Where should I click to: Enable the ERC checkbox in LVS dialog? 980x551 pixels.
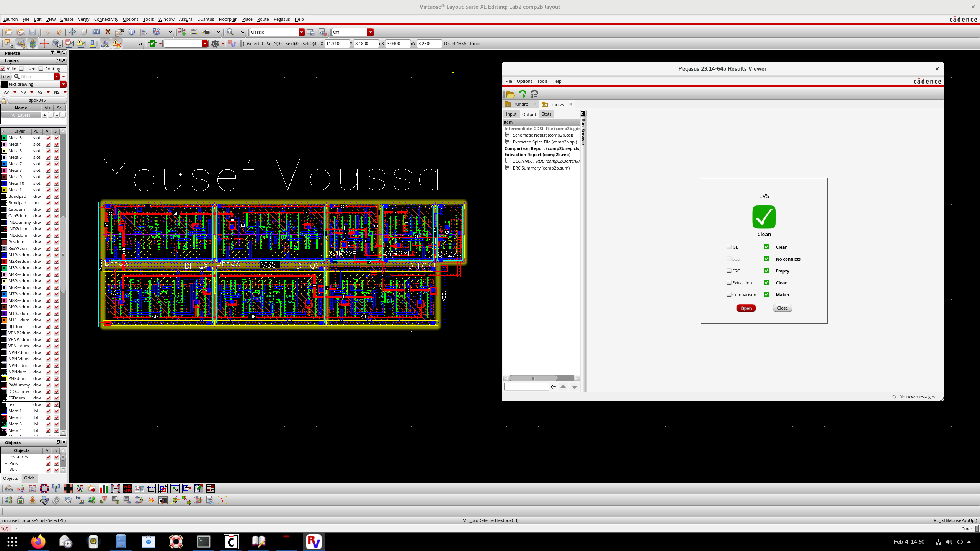(729, 271)
